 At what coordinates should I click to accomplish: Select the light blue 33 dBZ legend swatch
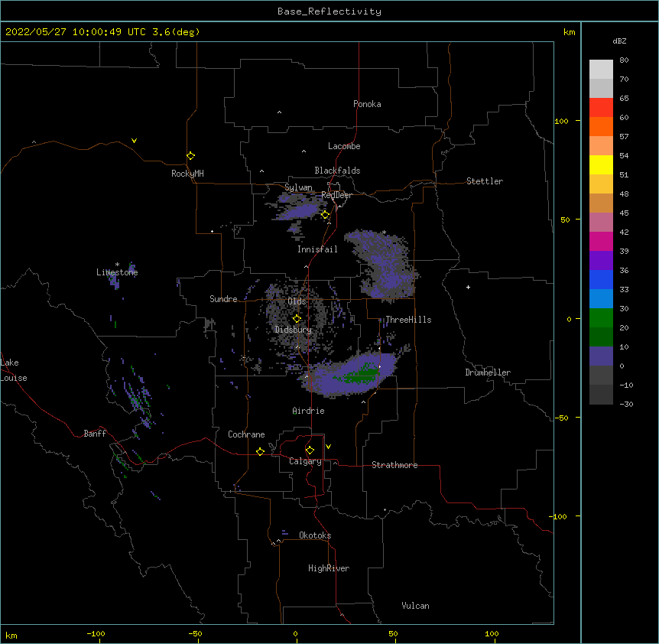pyautogui.click(x=601, y=298)
